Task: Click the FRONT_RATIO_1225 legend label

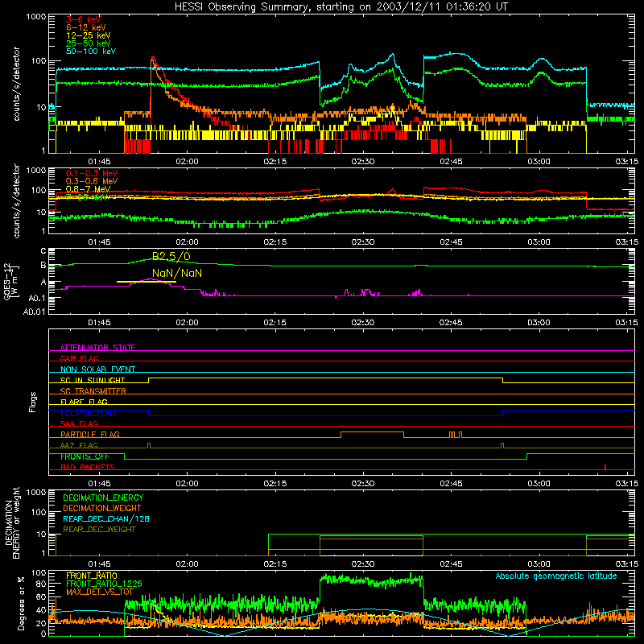Action: coord(104,584)
